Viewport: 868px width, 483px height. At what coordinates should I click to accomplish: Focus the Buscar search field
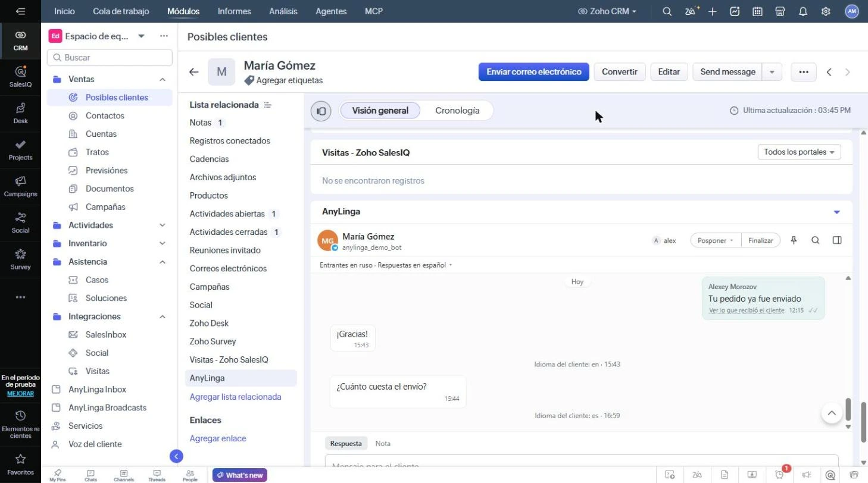[x=110, y=58]
